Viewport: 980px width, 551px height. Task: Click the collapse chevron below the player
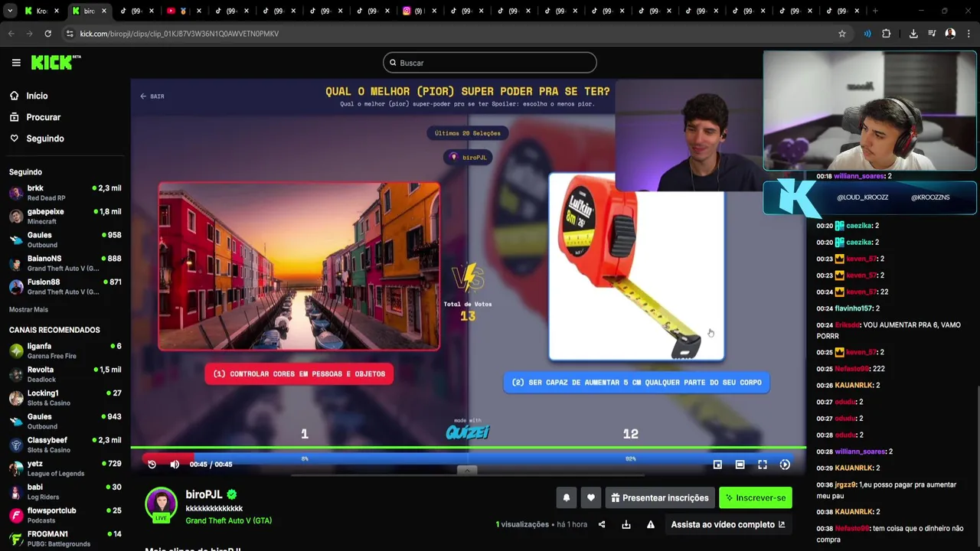point(467,471)
